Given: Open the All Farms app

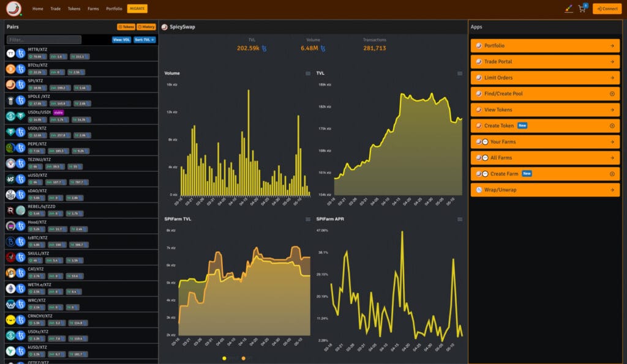Looking at the screenshot, I should 545,158.
